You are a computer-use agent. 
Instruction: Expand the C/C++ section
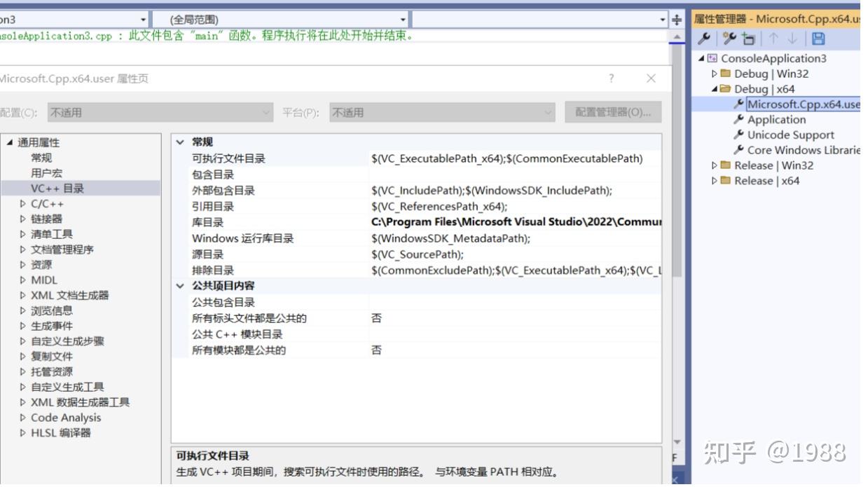click(24, 203)
